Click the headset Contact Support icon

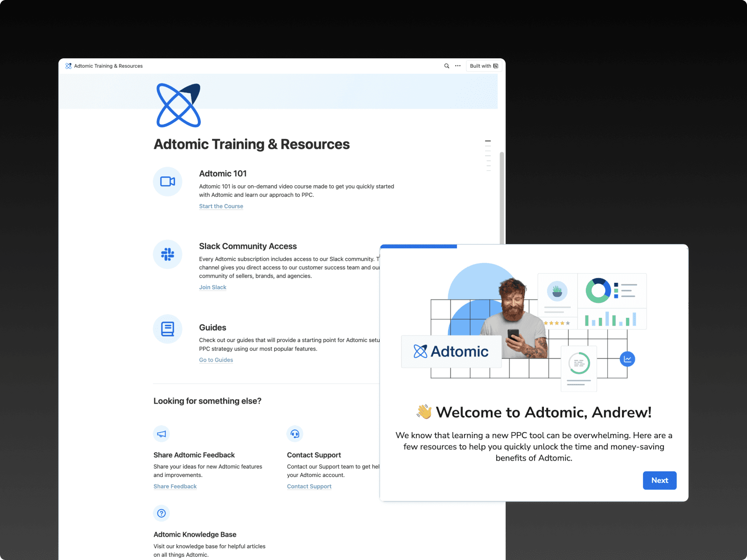[295, 434]
